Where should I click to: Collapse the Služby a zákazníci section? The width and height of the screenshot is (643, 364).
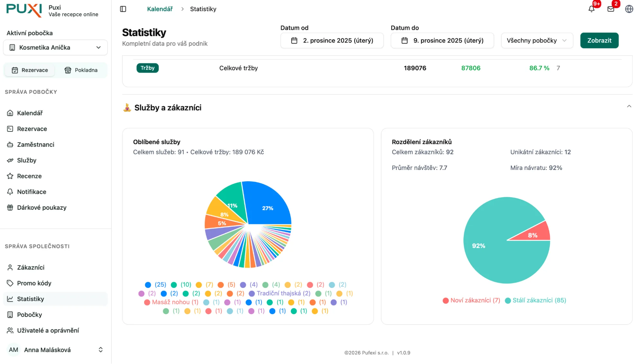629,106
